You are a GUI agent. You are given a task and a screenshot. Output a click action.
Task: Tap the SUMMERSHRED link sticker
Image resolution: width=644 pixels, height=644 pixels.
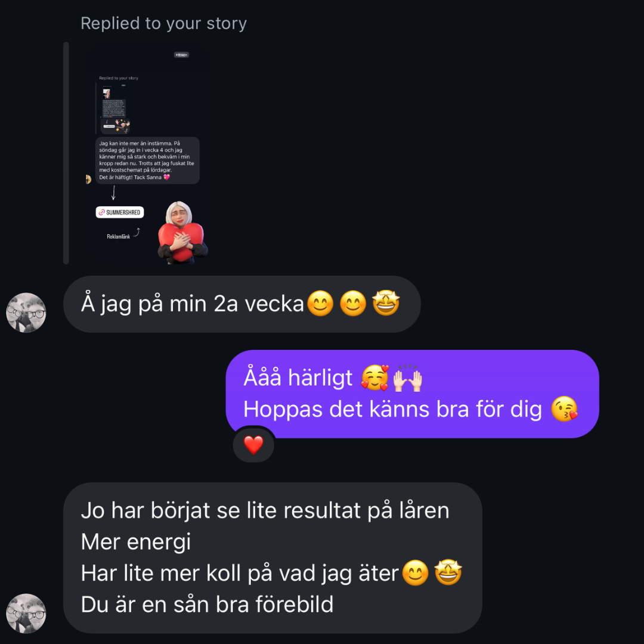120,212
